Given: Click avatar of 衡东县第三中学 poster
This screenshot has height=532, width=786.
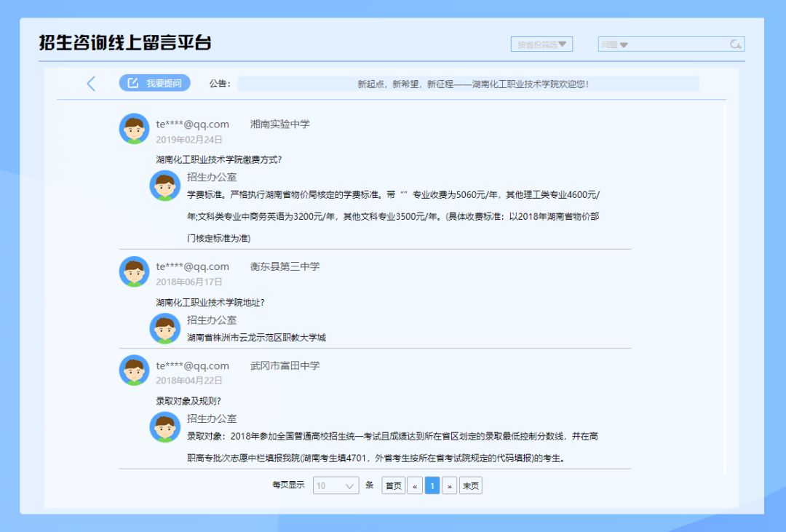Looking at the screenshot, I should click(134, 271).
